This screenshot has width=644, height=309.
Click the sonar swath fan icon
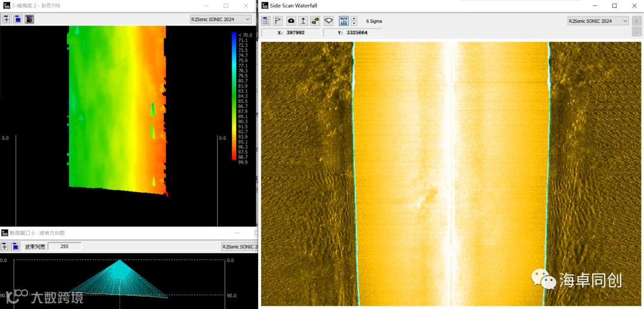(329, 21)
